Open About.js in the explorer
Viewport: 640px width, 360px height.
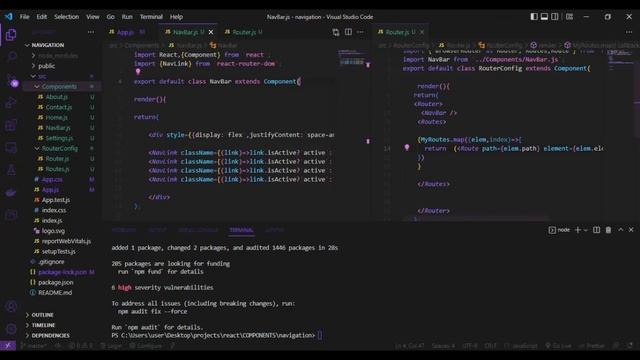click(56, 97)
